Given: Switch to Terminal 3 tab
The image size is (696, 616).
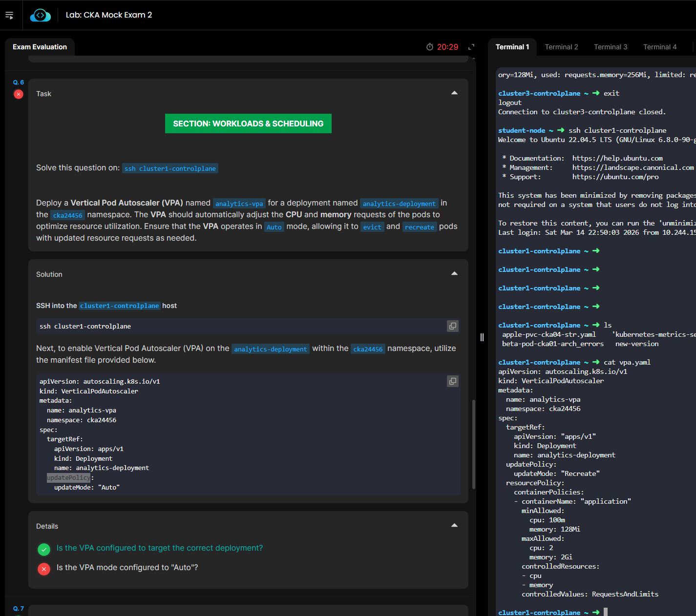Looking at the screenshot, I should pyautogui.click(x=611, y=47).
